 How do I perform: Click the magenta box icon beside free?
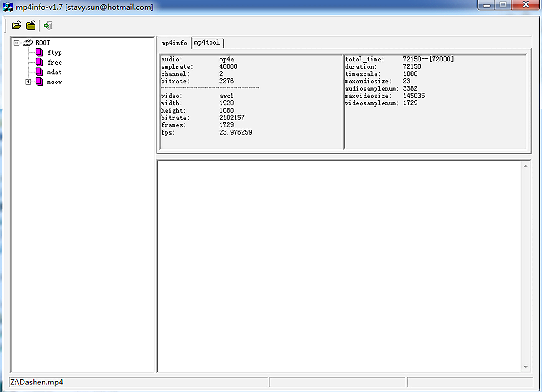[39, 62]
